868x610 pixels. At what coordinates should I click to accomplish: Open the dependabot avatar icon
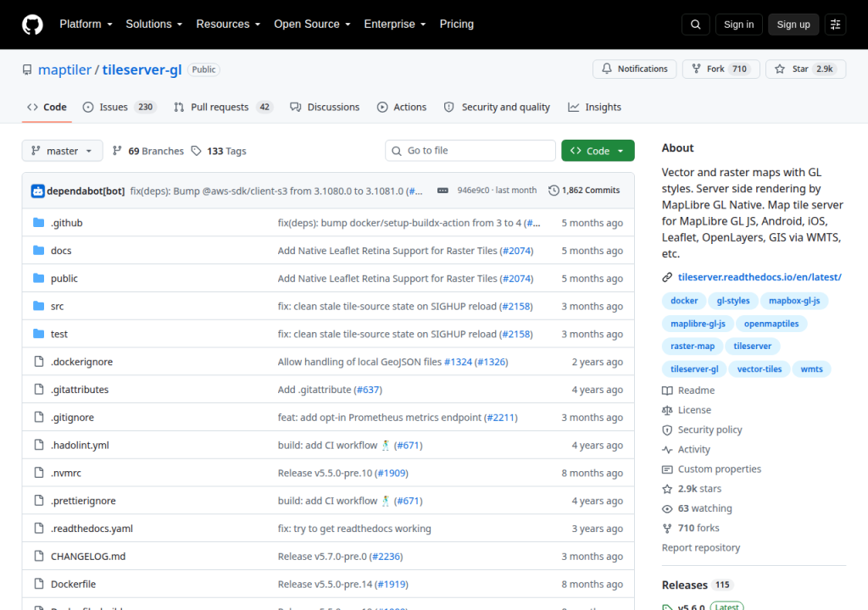coord(37,191)
